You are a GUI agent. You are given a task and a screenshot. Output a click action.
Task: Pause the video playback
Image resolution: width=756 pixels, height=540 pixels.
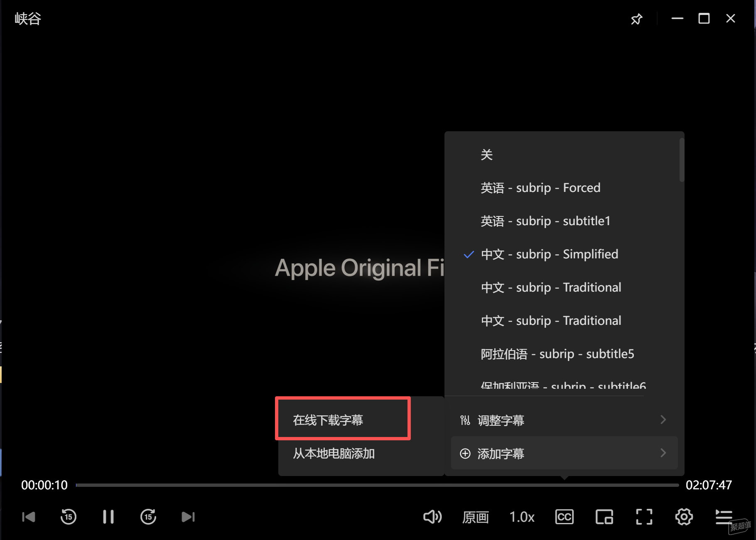coord(108,517)
